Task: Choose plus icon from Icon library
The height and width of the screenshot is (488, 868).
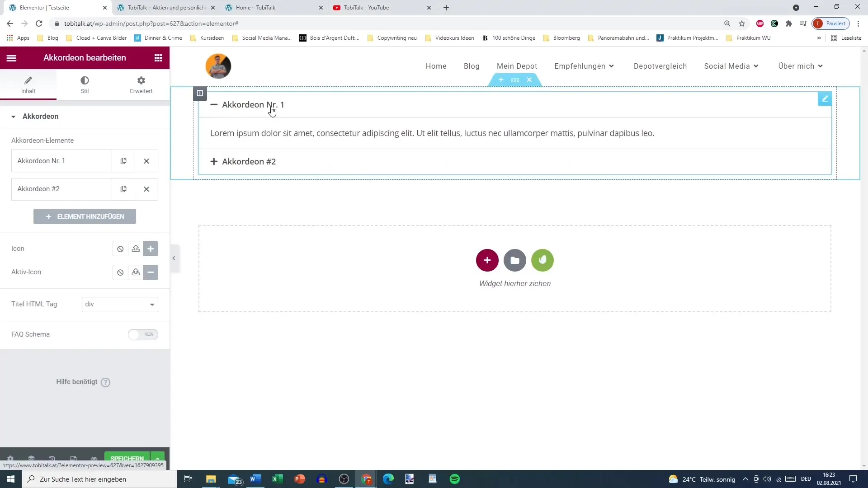Action: coord(151,249)
